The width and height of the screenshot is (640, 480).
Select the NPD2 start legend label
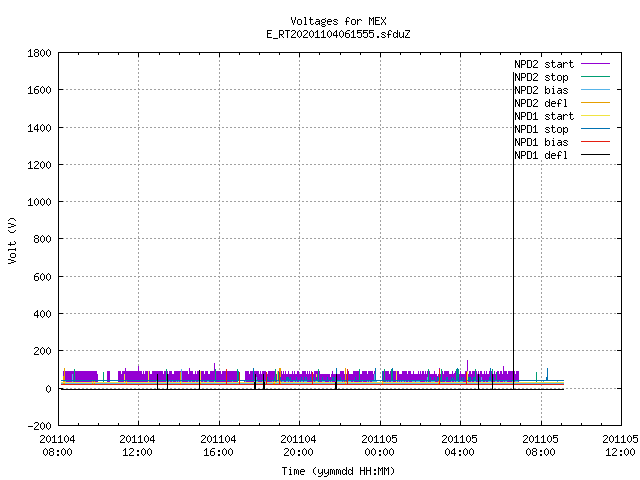[544, 64]
